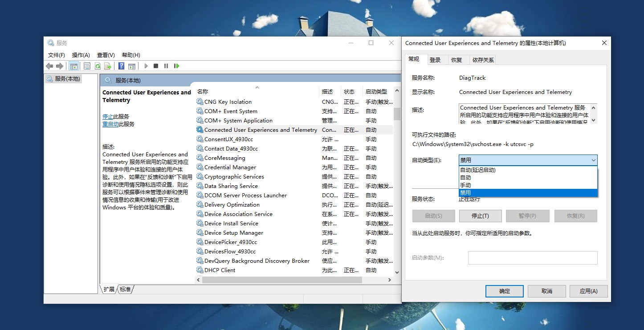Viewport: 644px width, 330px height.
Task: Open the Help icon on the toolbar
Action: click(x=121, y=66)
